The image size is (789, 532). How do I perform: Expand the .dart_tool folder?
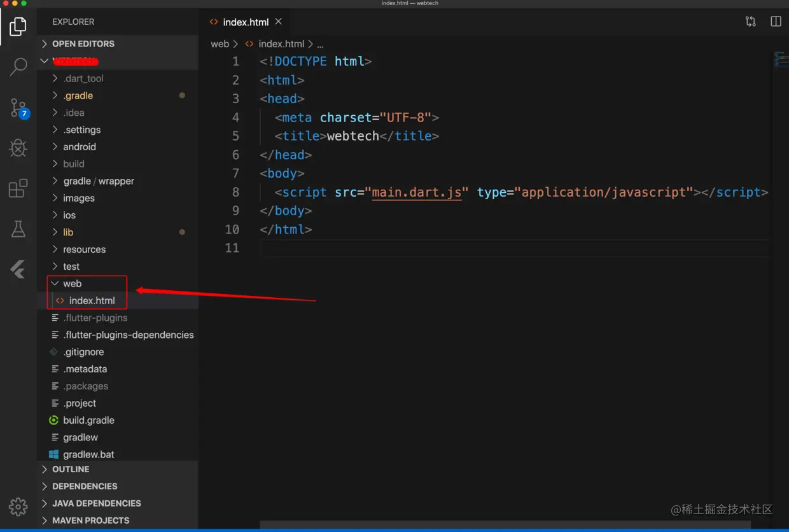(x=118, y=78)
